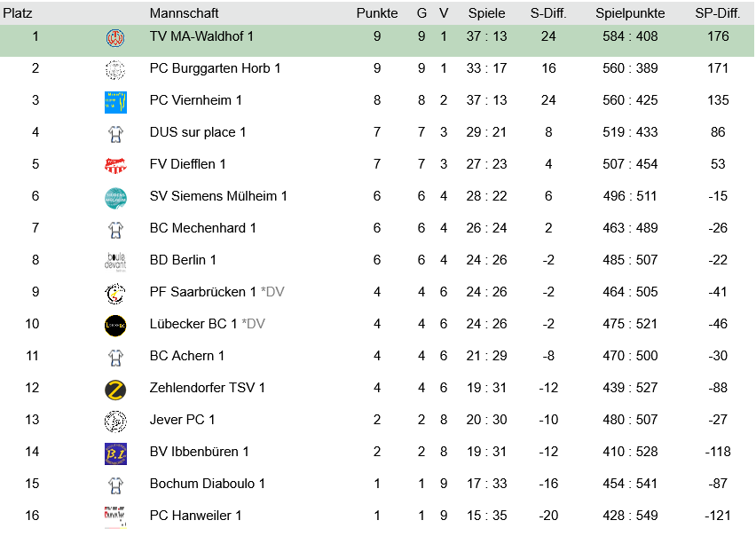
Task: Click the Punkte column header
Action: click(x=377, y=13)
